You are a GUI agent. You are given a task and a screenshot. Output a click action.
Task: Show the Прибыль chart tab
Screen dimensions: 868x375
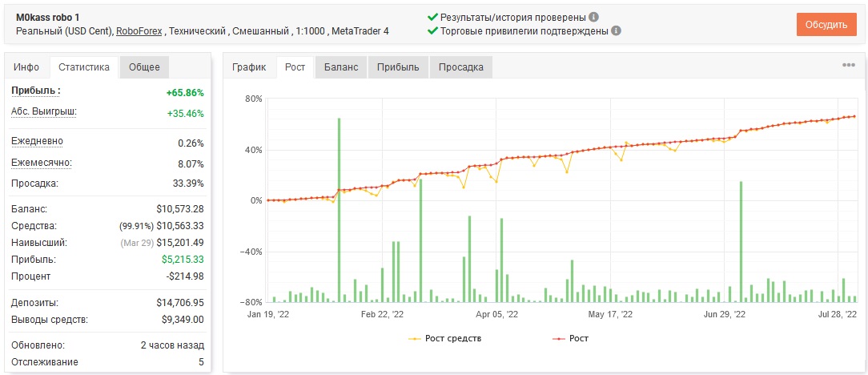pos(398,67)
